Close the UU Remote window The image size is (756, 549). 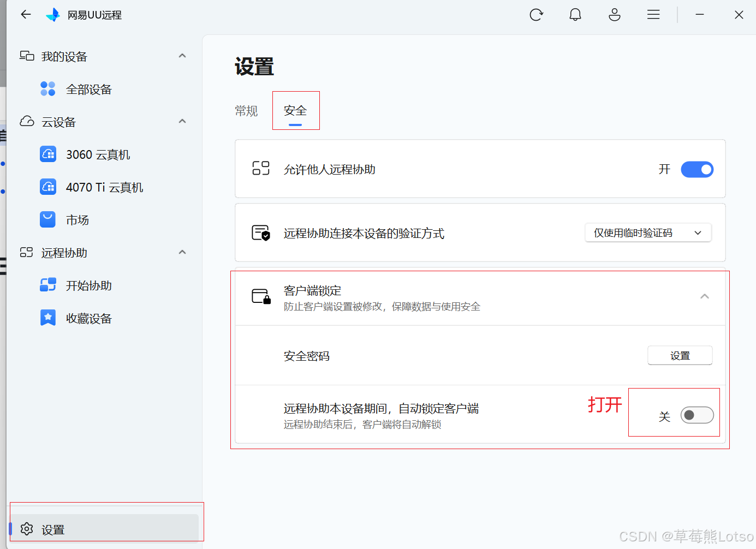coord(739,15)
